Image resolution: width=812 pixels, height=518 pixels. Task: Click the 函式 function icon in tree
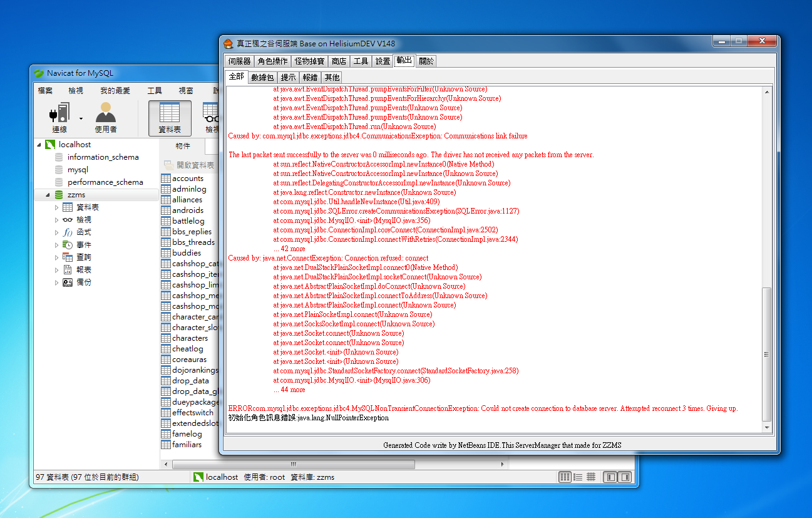click(68, 232)
